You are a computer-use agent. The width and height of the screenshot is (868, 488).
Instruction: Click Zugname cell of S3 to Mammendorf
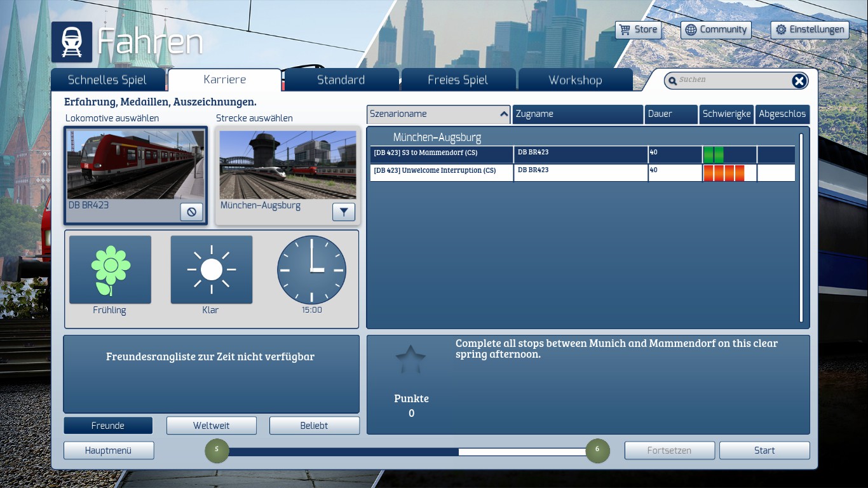click(x=581, y=154)
